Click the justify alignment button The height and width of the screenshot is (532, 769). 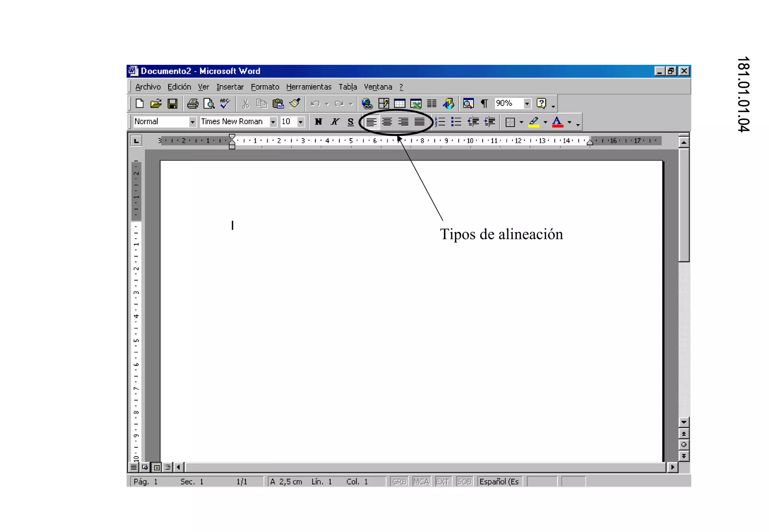(x=419, y=122)
